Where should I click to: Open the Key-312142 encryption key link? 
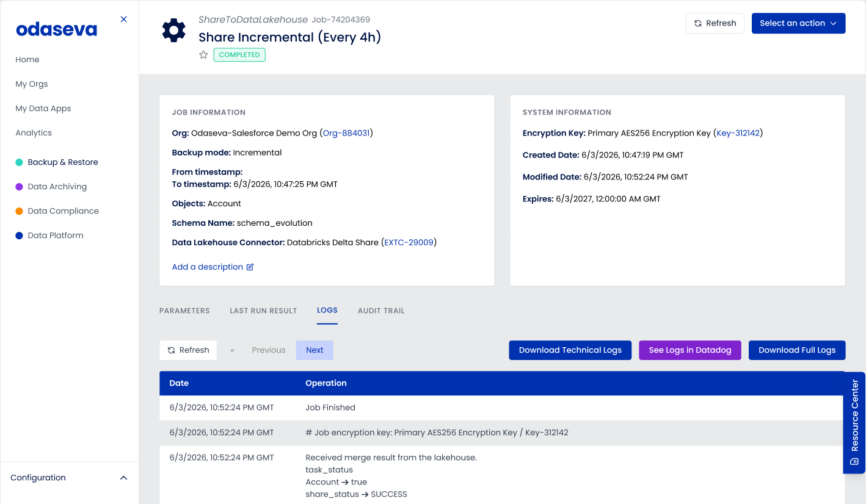(738, 133)
